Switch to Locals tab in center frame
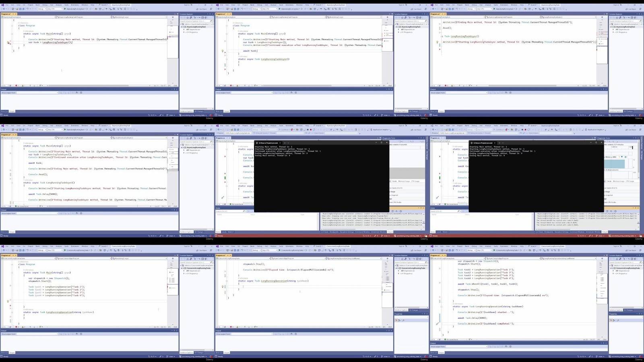The image size is (644, 362). coord(224,232)
